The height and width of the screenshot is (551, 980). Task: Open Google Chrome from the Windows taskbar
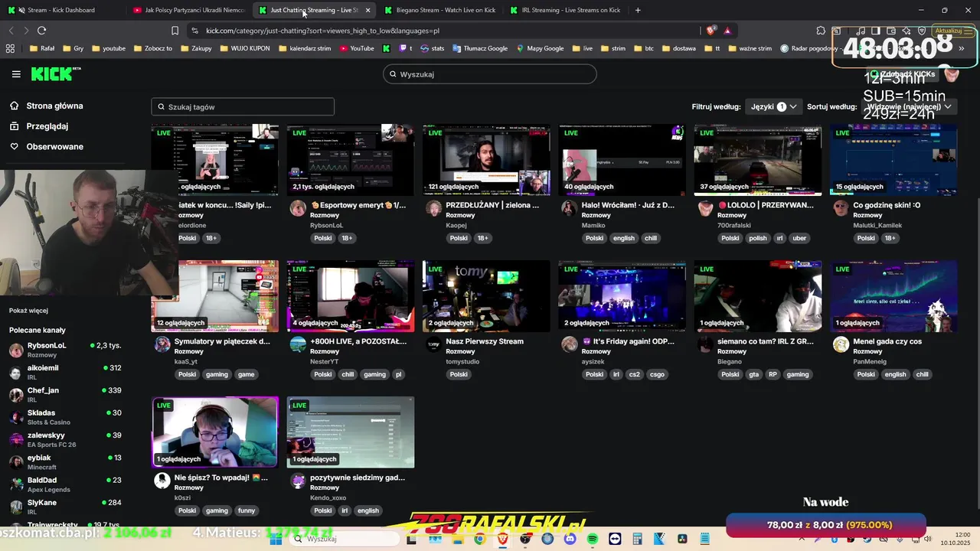(479, 539)
